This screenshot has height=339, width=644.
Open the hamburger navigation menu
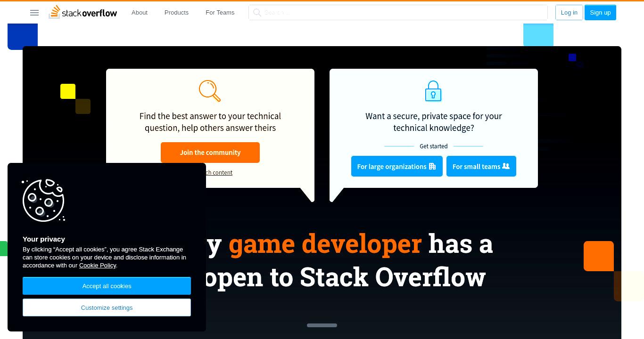point(34,13)
